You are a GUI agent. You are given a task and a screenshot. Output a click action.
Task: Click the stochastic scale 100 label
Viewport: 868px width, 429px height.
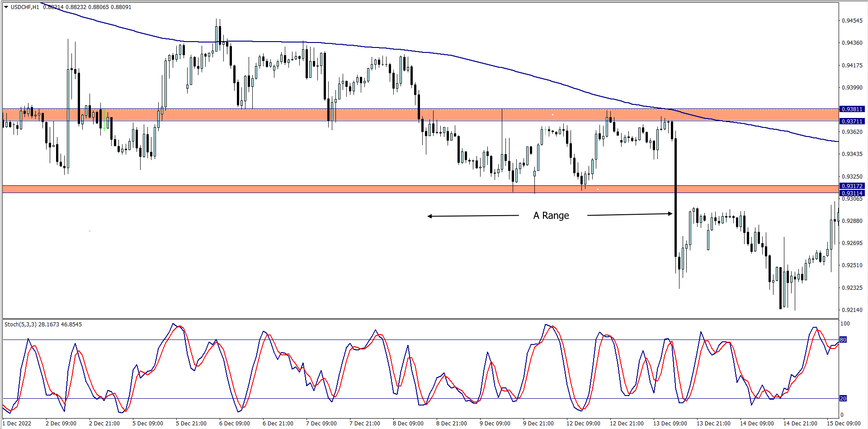[845, 324]
